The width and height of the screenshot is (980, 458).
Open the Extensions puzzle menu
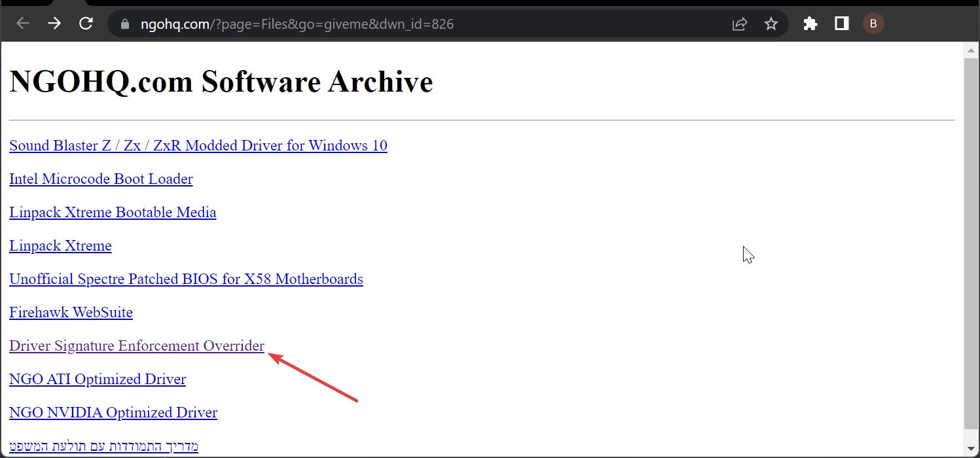[x=810, y=24]
